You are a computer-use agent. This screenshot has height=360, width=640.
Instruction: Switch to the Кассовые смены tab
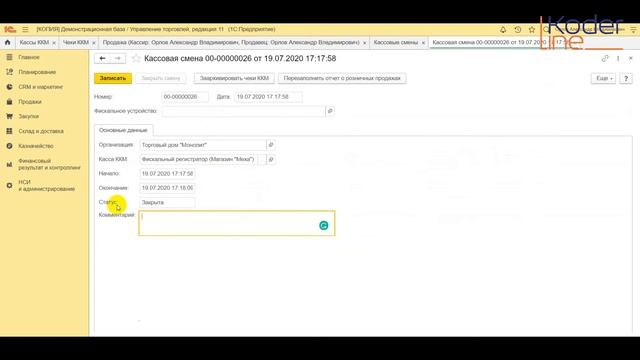pos(396,42)
